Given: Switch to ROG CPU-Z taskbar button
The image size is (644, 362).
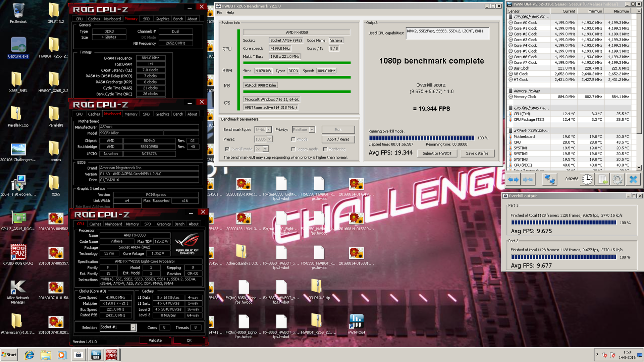Looking at the screenshot, I should tap(112, 355).
